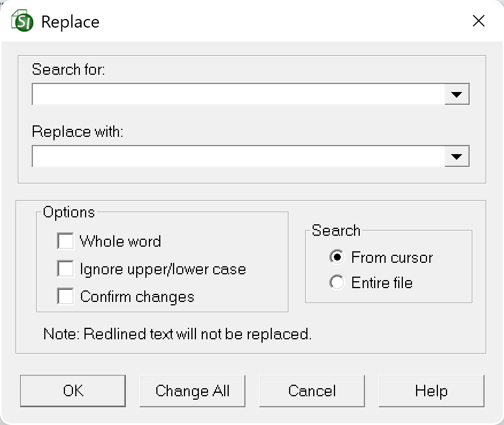Open the Replace with dropdown arrow
The image size is (504, 425).
point(457,156)
